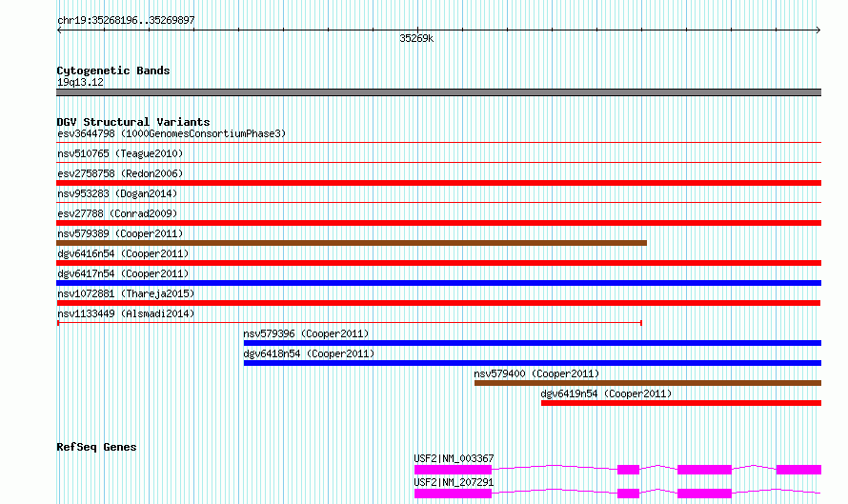Select the thin red line for esv3644798

(438, 143)
